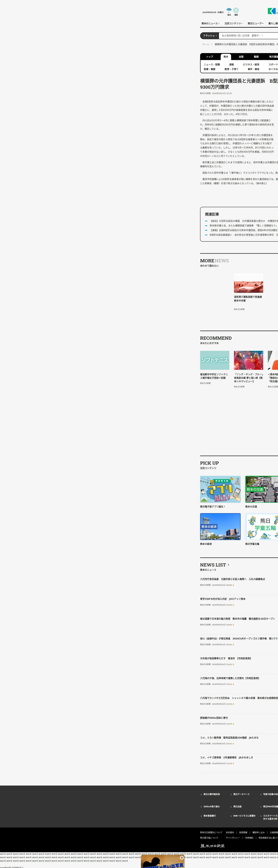Open the news item 青学大DF木村が加入内定
This screenshot has width=278, height=868.
click(x=223, y=599)
